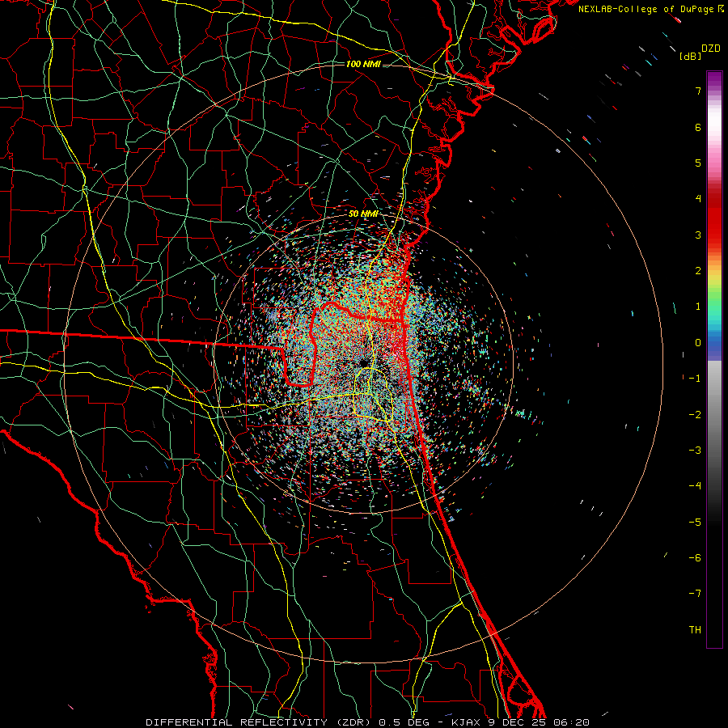Click the 06:20 timestamp
This screenshot has width=728, height=728.
(572, 722)
